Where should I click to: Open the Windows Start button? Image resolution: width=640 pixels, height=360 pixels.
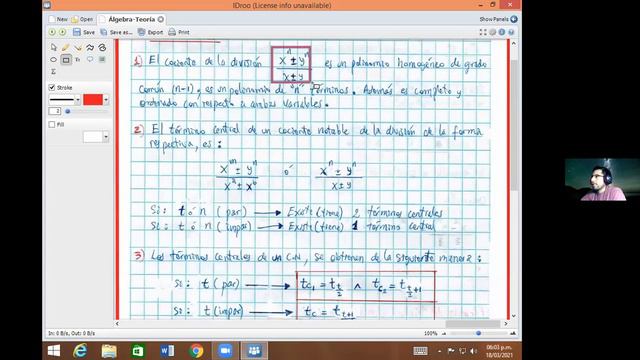pyautogui.click(x=54, y=351)
